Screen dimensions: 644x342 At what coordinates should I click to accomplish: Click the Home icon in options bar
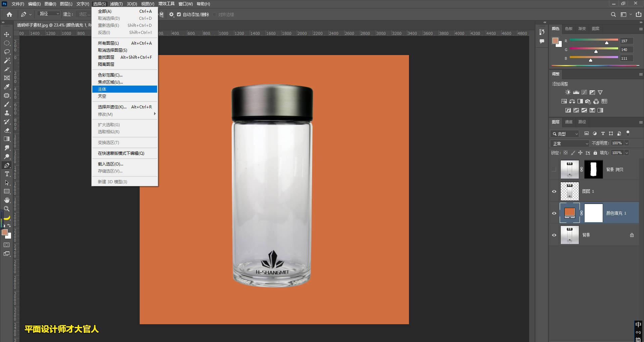(9, 14)
